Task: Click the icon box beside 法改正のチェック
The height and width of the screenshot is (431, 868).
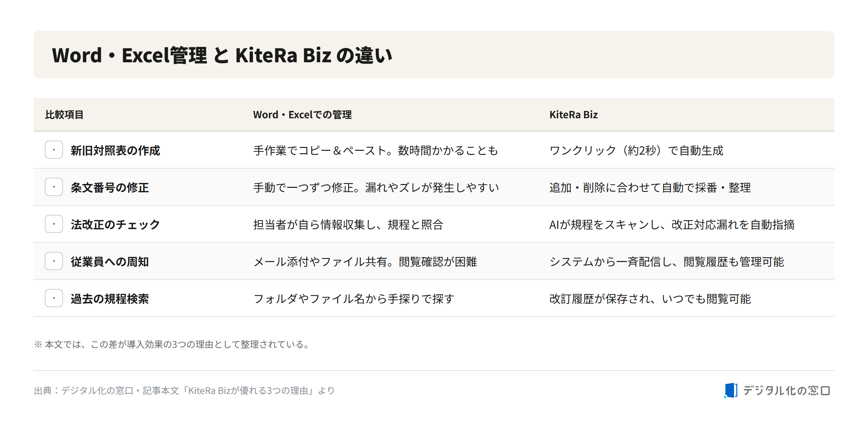Action: [54, 224]
